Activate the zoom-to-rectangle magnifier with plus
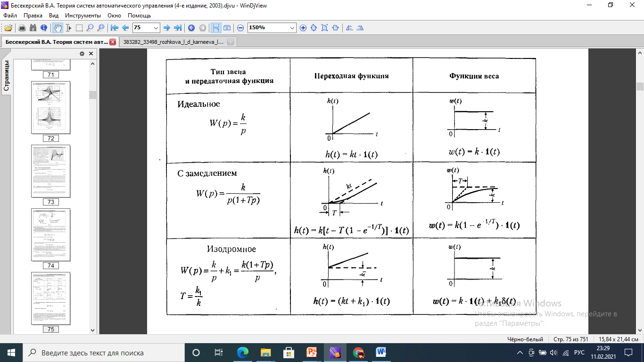This screenshot has height=362, width=644. 100,28
